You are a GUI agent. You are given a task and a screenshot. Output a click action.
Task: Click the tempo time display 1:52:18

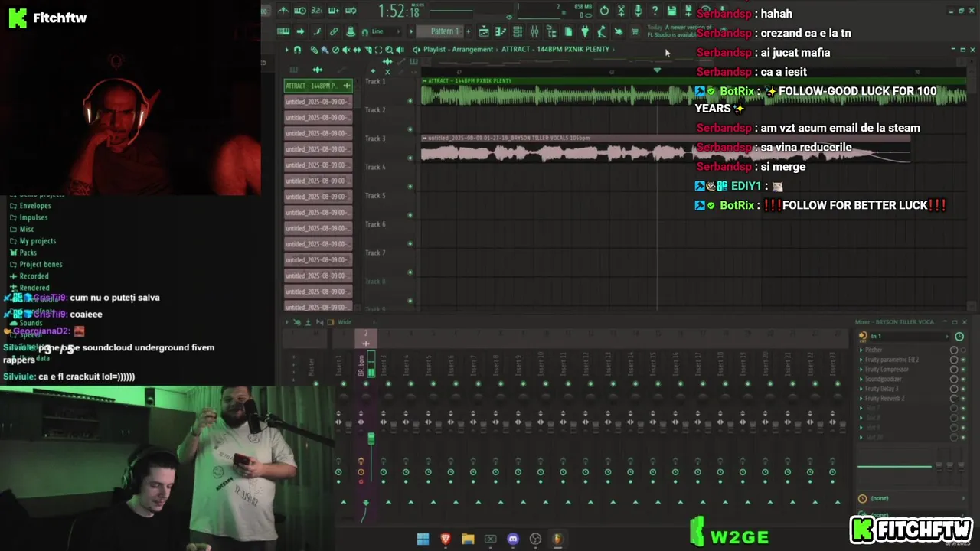coord(399,11)
